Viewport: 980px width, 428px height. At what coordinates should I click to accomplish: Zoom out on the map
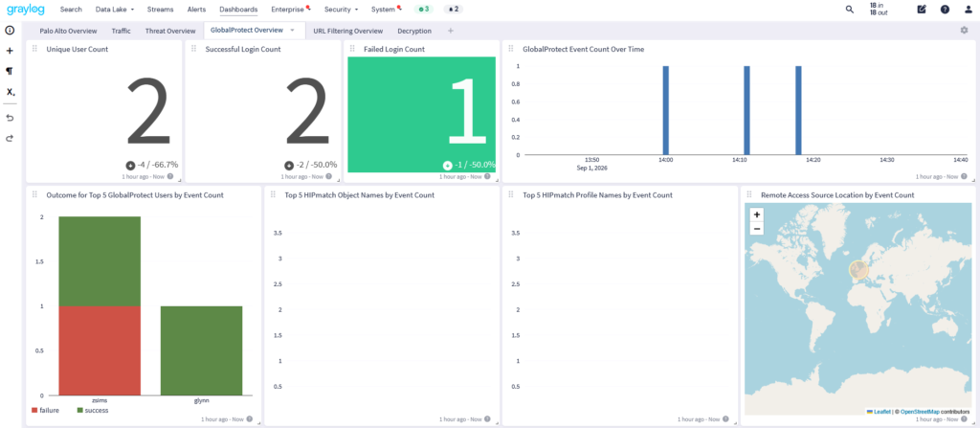pyautogui.click(x=757, y=229)
